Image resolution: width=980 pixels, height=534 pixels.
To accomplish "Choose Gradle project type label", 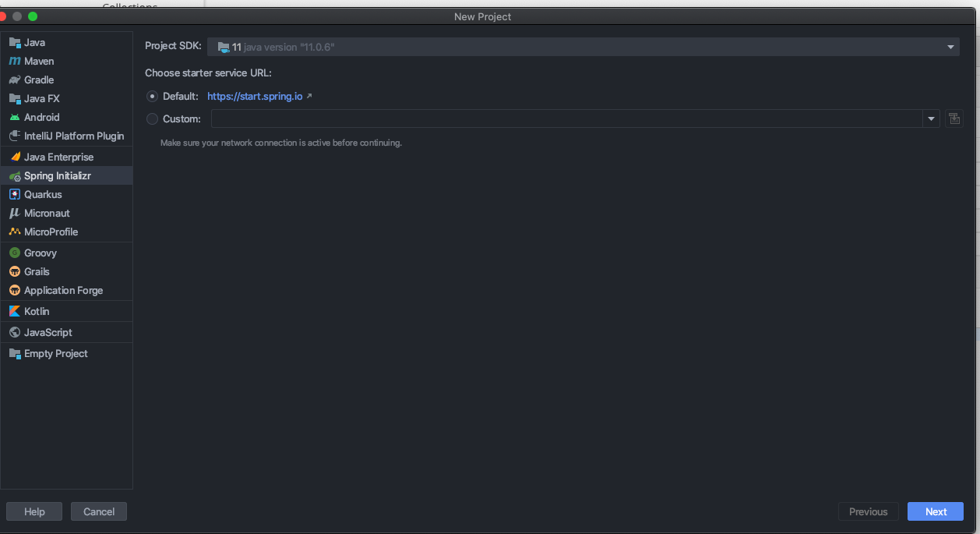I will point(39,80).
